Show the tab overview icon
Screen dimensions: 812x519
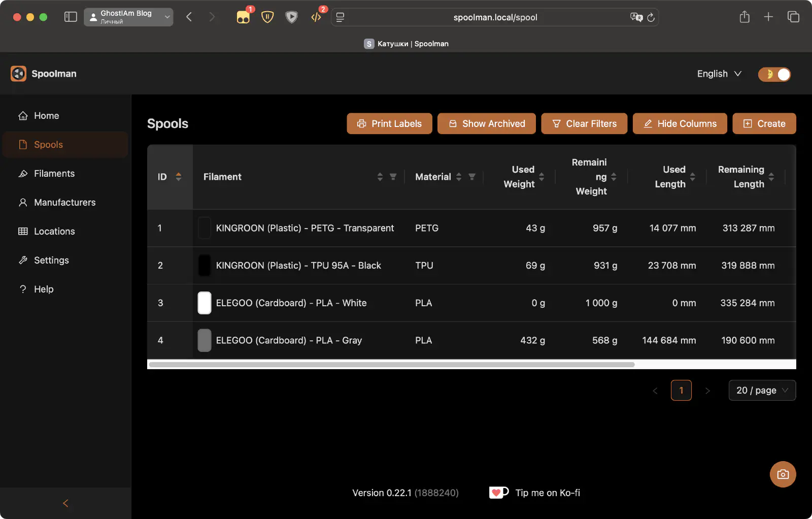[x=793, y=17]
